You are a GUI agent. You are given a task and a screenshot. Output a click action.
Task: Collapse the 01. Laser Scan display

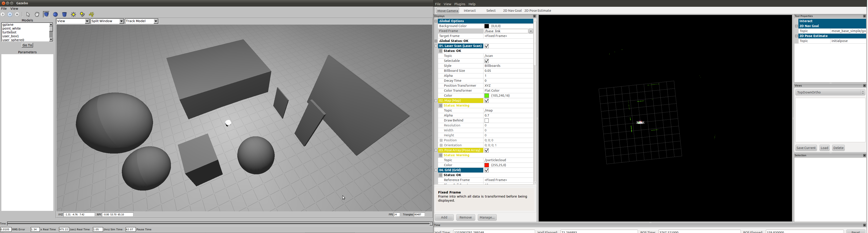tap(436, 46)
